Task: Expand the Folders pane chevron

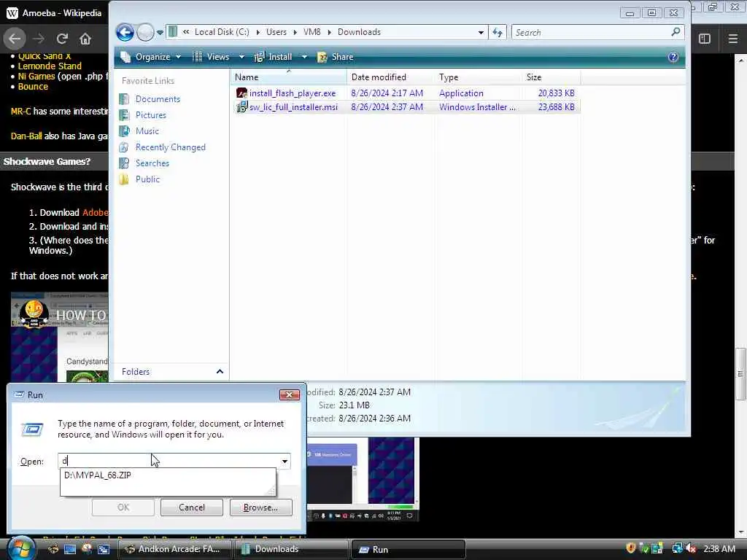Action: 220,371
